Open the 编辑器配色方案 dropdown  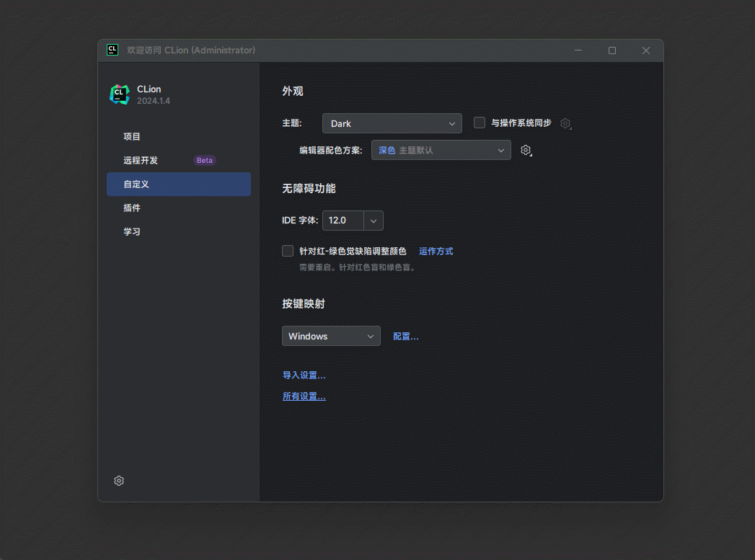pos(441,150)
